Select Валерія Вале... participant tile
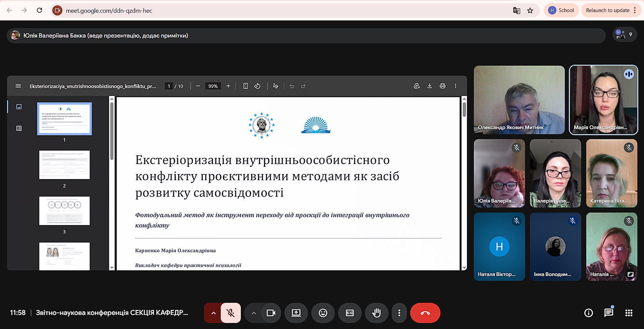The width and height of the screenshot is (644, 329). [x=555, y=173]
